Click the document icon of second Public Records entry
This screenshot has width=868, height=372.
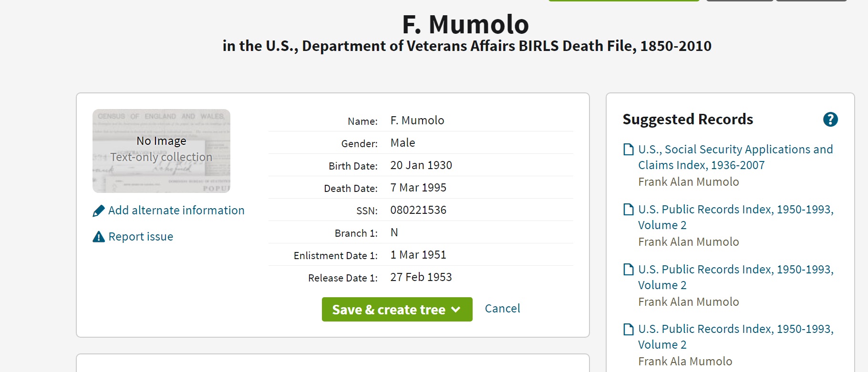point(629,270)
